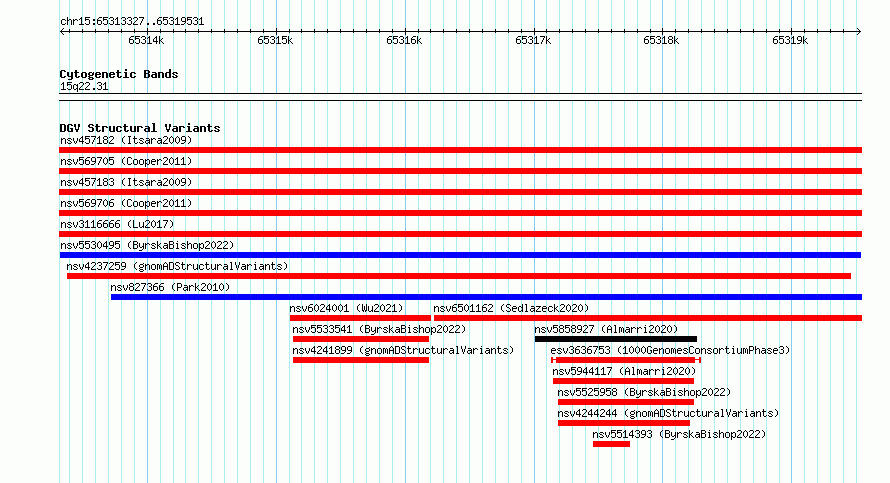Select the red bar under nsv6024001

pos(360,318)
